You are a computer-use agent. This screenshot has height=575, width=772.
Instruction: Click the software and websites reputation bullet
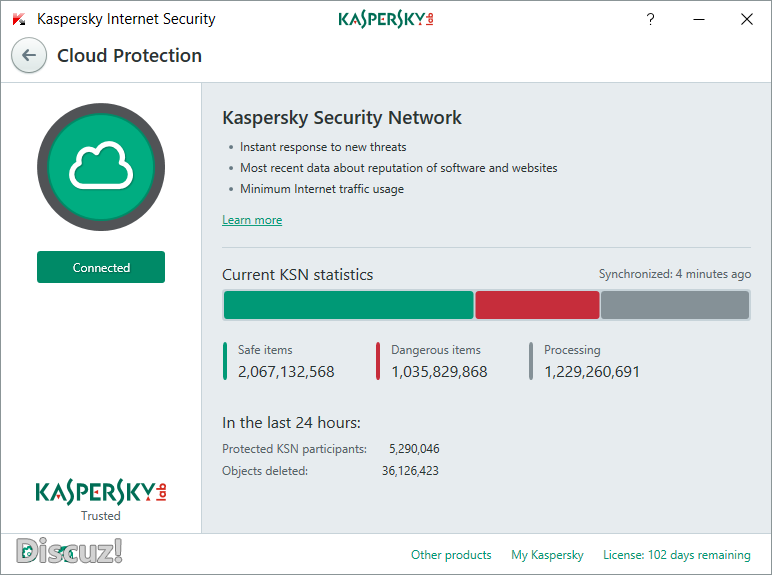click(399, 168)
